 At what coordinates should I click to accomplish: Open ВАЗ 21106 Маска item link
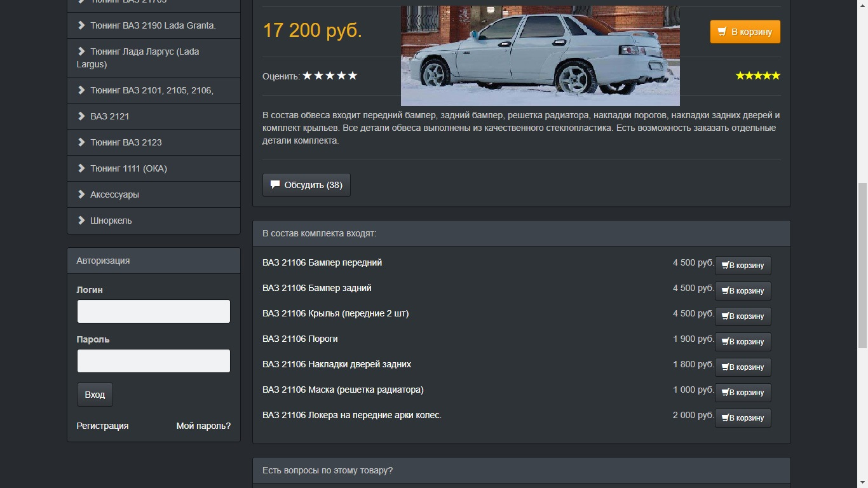coord(343,390)
